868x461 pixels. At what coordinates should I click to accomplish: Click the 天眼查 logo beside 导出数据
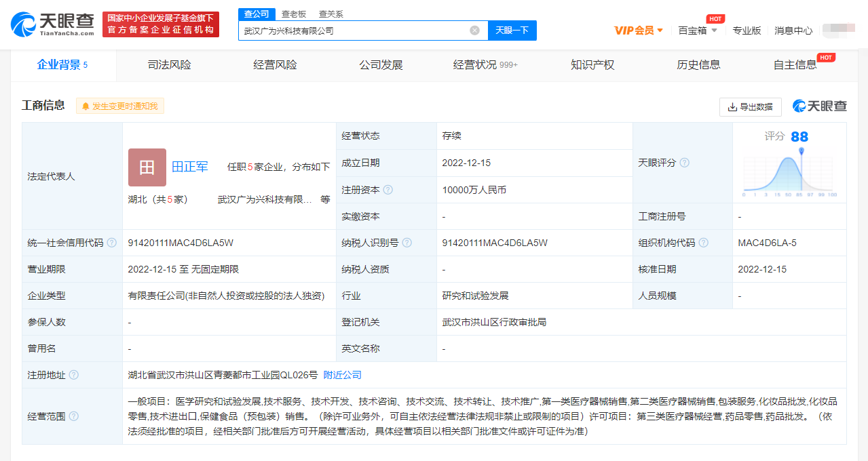coord(820,106)
